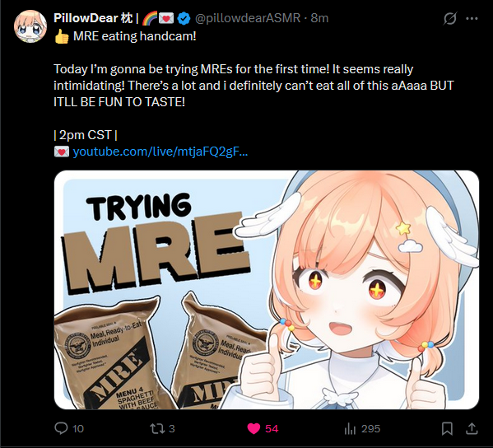Click the retweet icon
Screen dimensions: 493x448
click(x=157, y=428)
